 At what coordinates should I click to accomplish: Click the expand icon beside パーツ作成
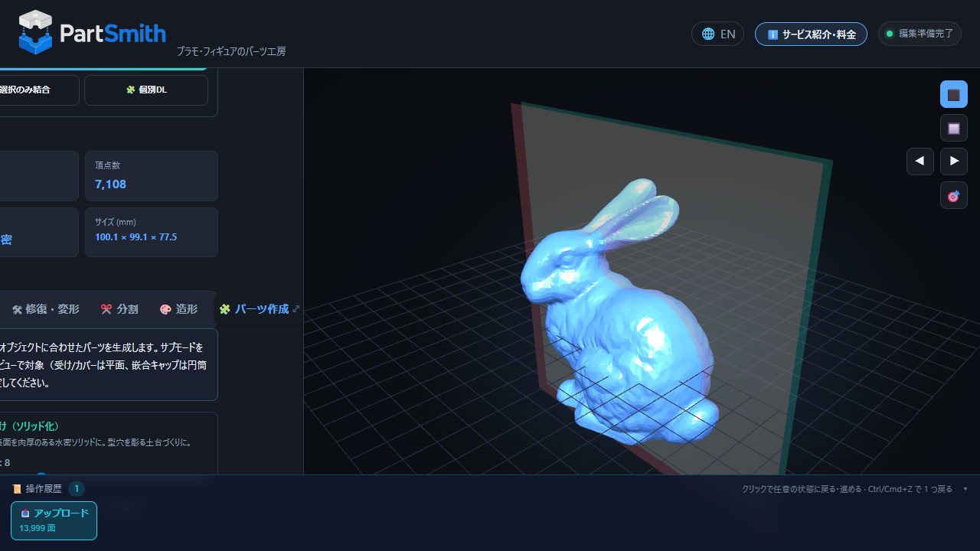click(x=296, y=309)
